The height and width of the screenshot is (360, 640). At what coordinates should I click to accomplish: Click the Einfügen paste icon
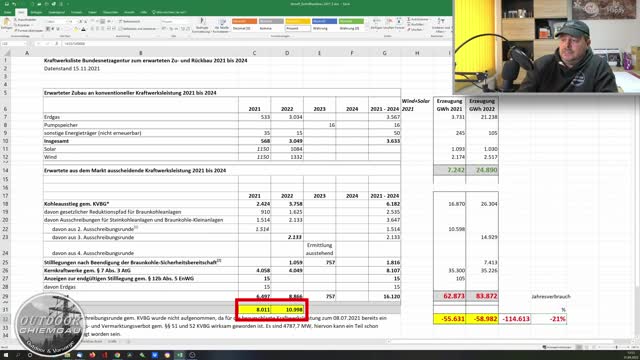pos(7,23)
